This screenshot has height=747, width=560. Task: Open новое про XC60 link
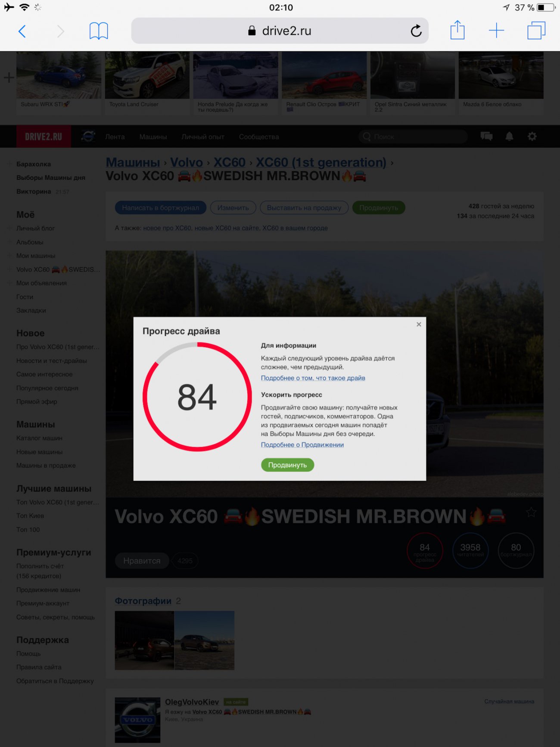tap(167, 228)
